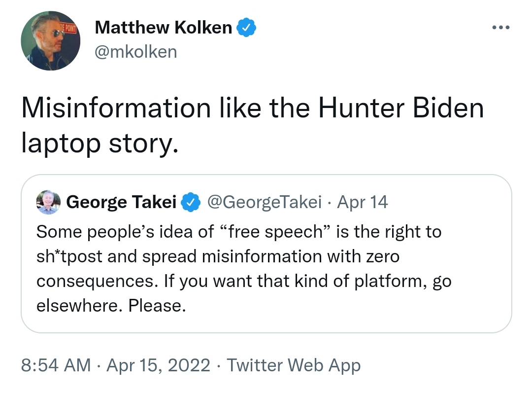Click the 'sh*tpost and spread misinformation' line
Viewport: 532px width, 394px height.
tap(218, 256)
